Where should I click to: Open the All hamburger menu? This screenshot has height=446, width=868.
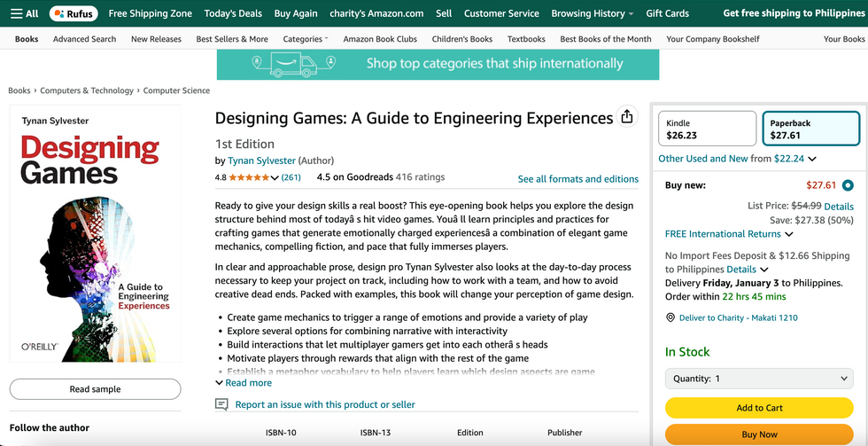click(x=24, y=13)
